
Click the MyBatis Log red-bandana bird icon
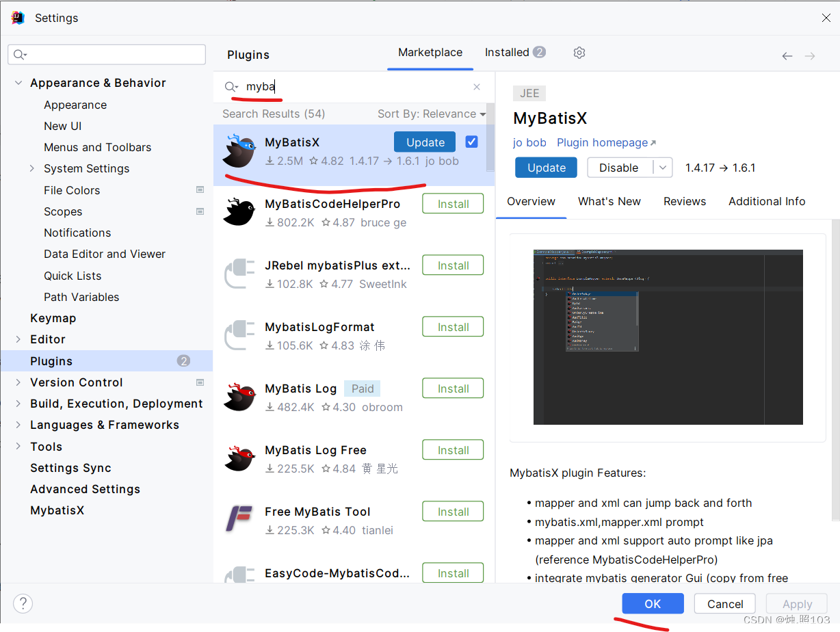click(239, 397)
